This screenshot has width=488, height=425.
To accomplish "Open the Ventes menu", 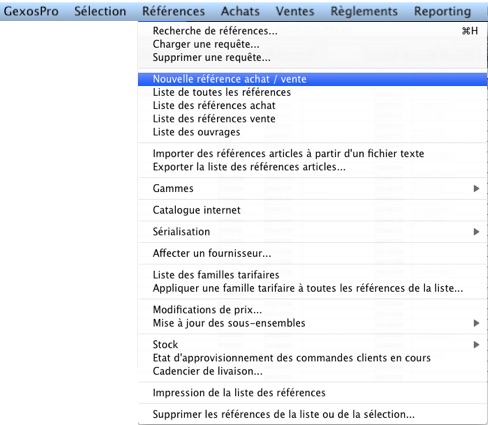I will 295,11.
